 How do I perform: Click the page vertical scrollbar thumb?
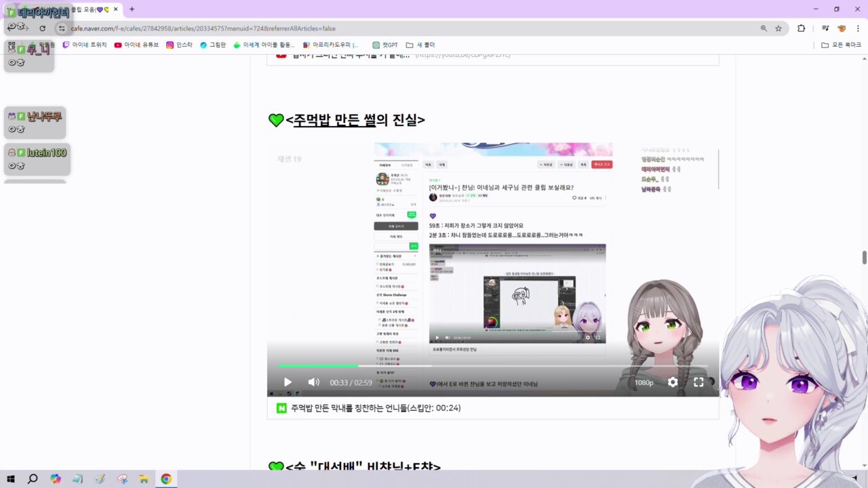point(864,258)
